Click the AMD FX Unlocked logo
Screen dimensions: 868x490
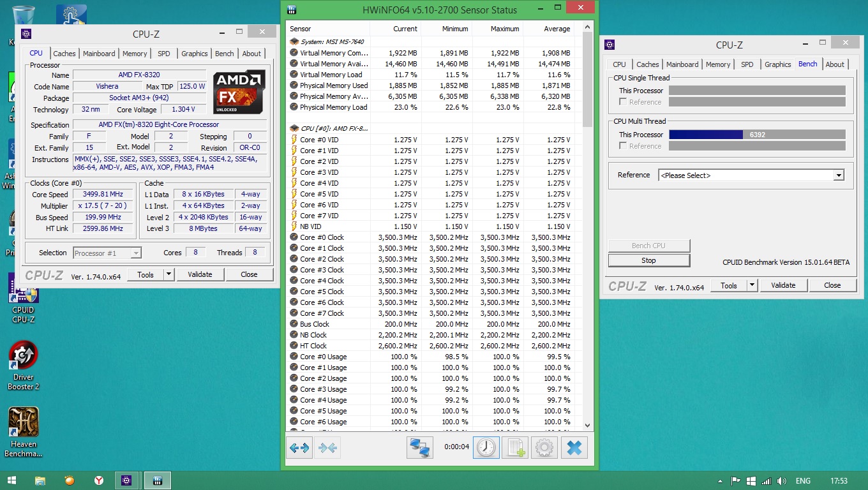pos(239,93)
